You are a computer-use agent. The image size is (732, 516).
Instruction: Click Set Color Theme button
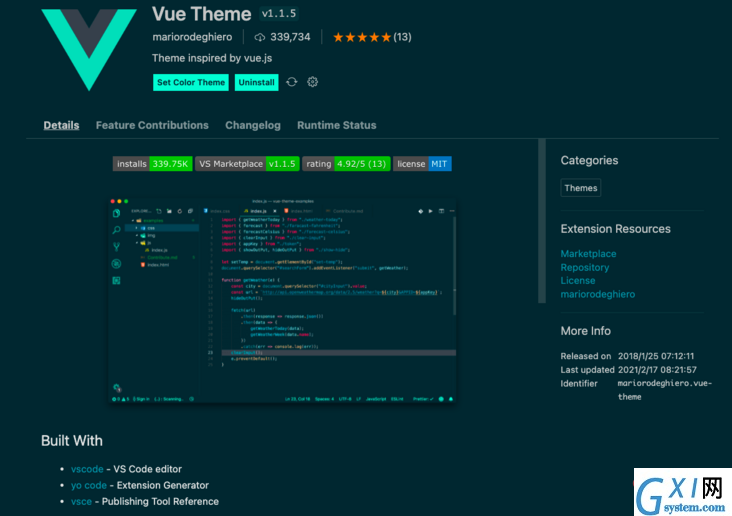pyautogui.click(x=191, y=83)
